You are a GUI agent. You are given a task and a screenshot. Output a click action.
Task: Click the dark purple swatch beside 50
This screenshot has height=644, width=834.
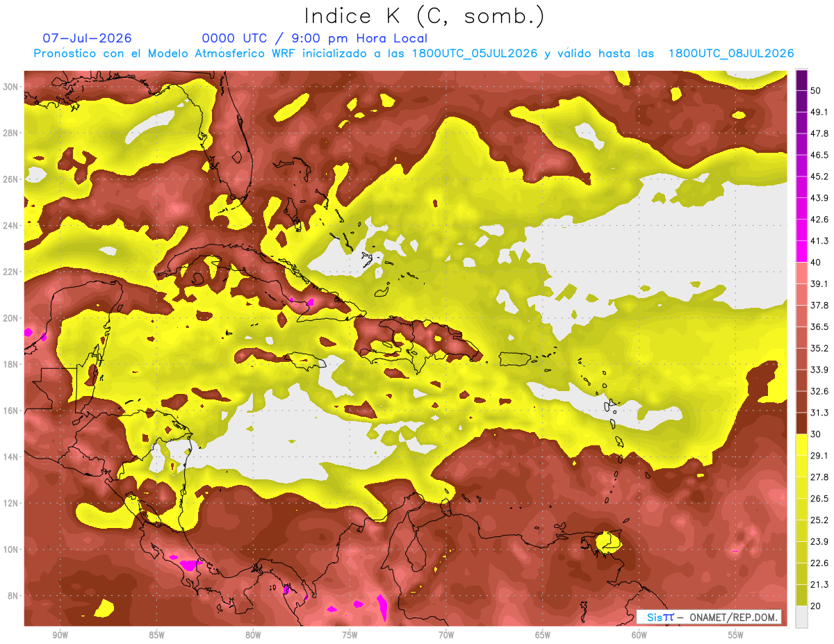(x=801, y=81)
